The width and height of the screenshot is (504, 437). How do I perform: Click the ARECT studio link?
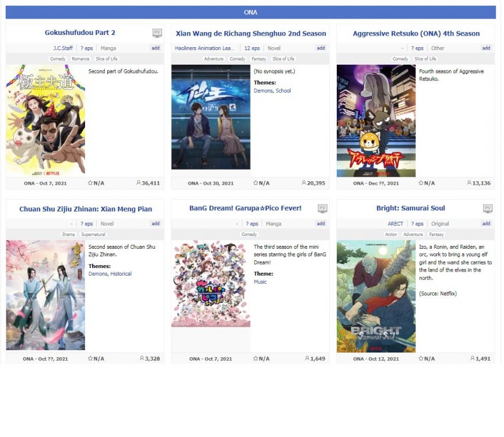click(x=395, y=224)
